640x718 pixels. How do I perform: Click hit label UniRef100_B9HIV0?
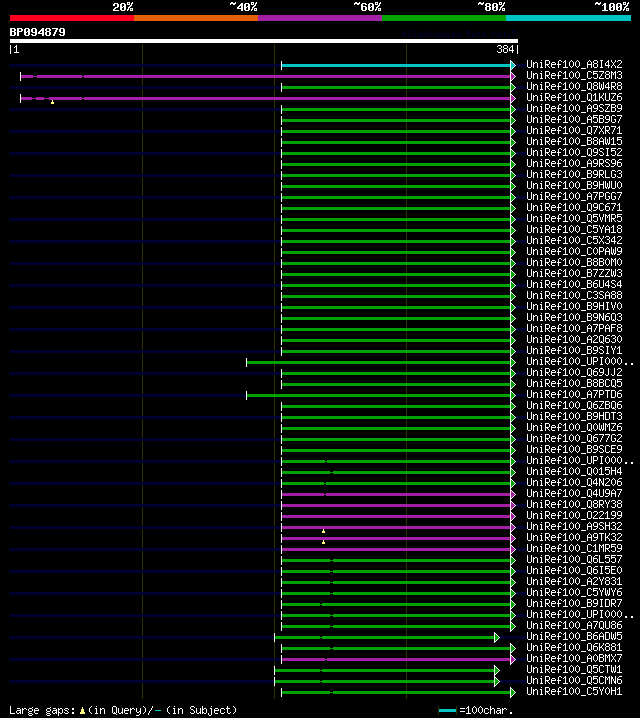[574, 306]
